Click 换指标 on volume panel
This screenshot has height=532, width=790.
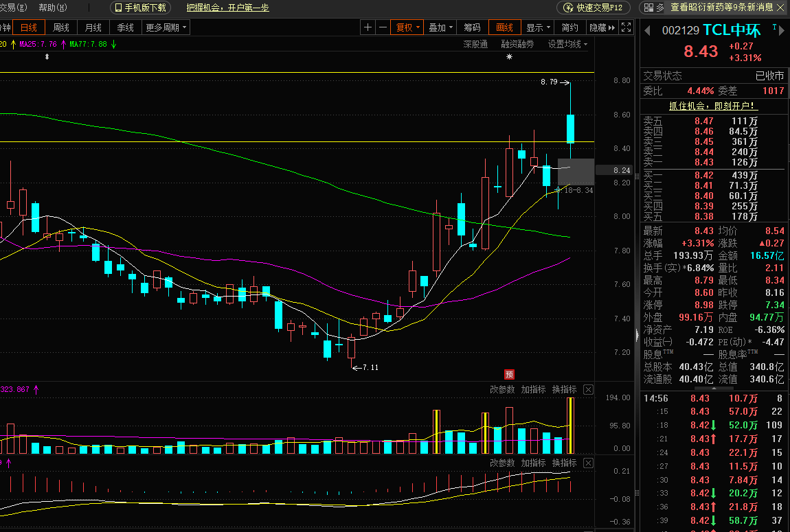pyautogui.click(x=564, y=390)
